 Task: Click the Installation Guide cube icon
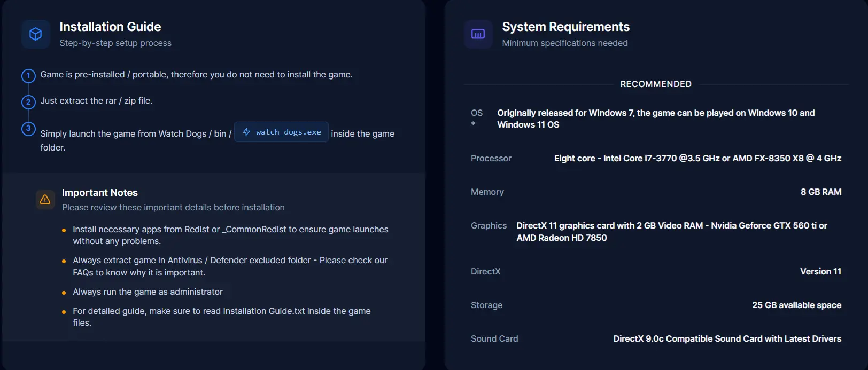pos(36,34)
